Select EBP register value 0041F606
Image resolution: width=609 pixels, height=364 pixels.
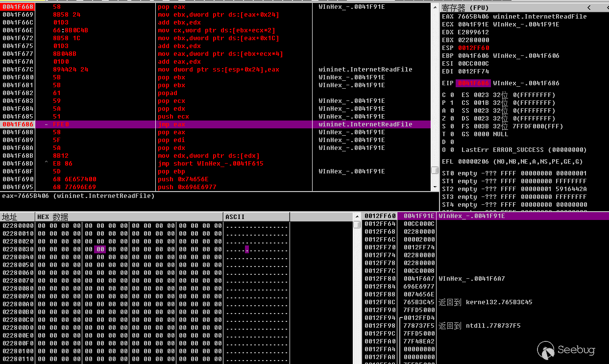tap(473, 56)
